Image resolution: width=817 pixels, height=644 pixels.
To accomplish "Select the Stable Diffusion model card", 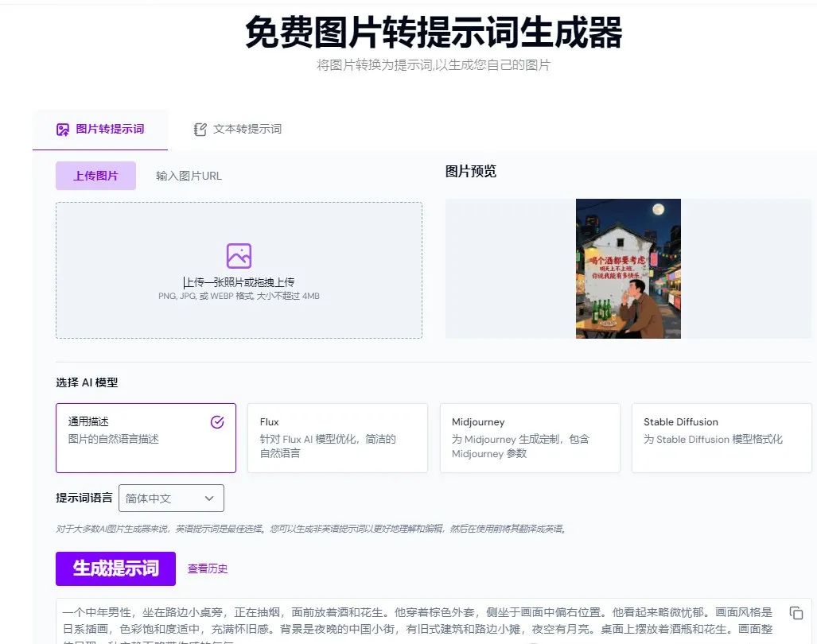I will (721, 438).
